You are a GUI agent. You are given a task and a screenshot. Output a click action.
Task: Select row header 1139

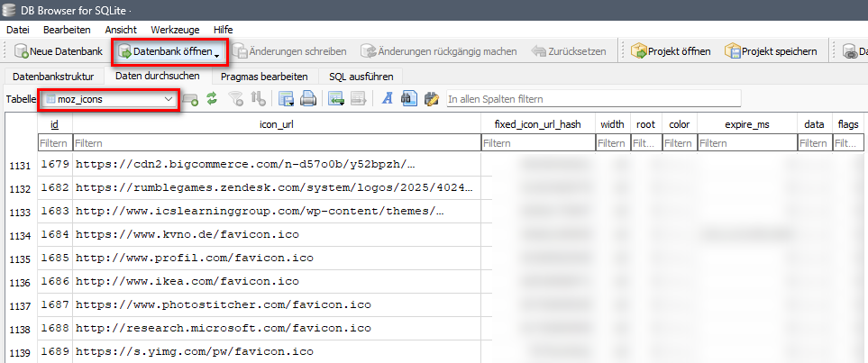(21, 352)
